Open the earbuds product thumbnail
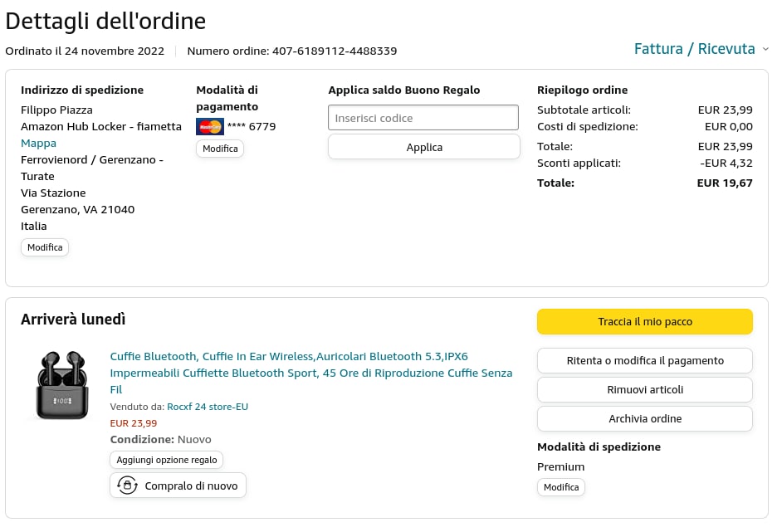782x532 pixels. click(62, 385)
